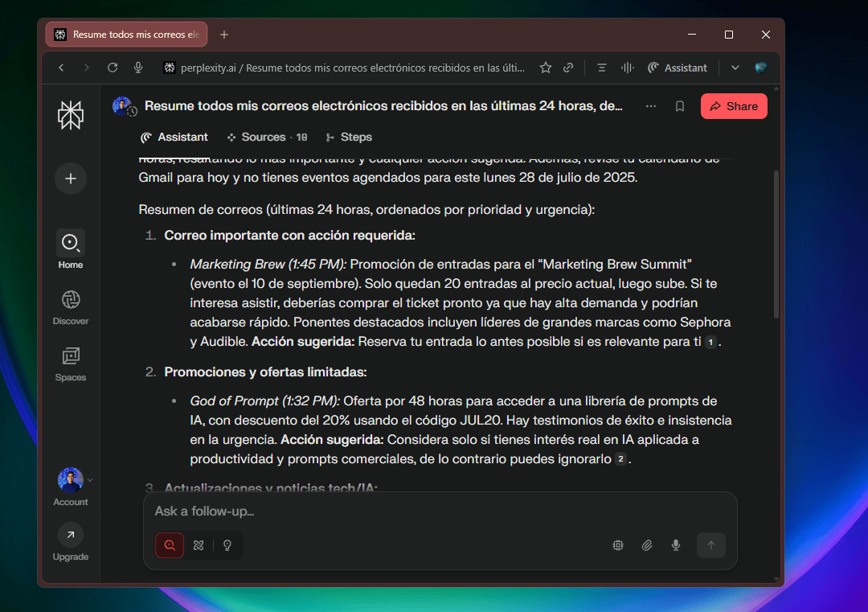Start a new thread with the plus button
The image size is (868, 612).
[71, 179]
